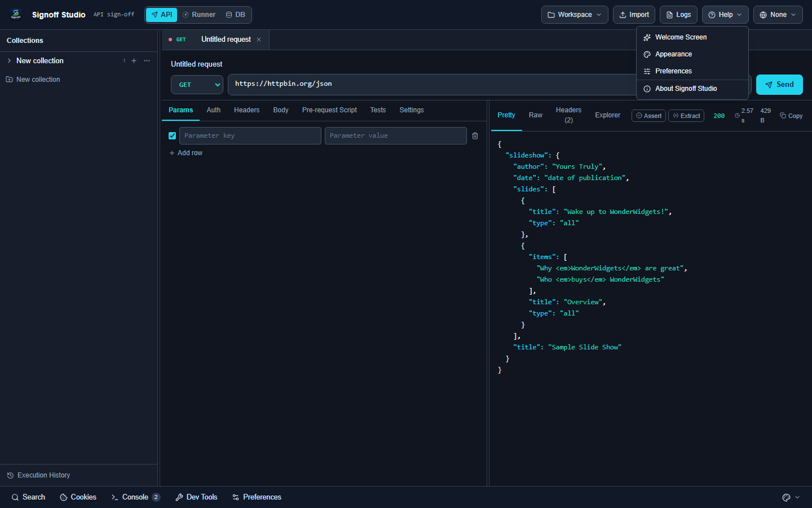Switch to DB mode

236,15
